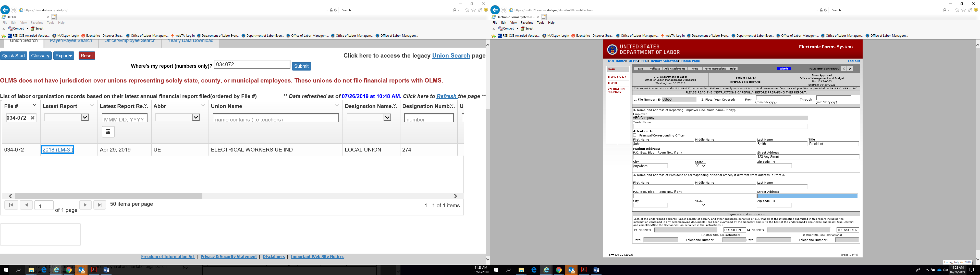
Task: Open the 2018 (LM-3) report link
Action: coord(57,150)
